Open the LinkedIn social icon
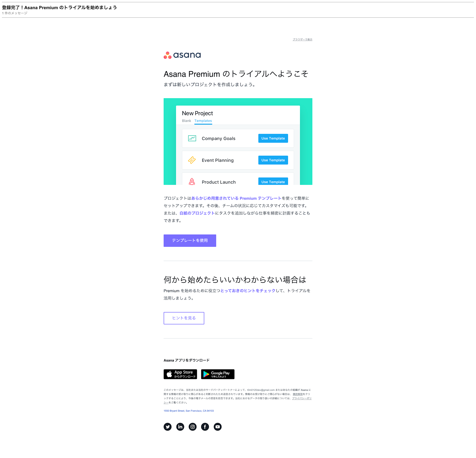This screenshot has height=458, width=476. tap(180, 427)
